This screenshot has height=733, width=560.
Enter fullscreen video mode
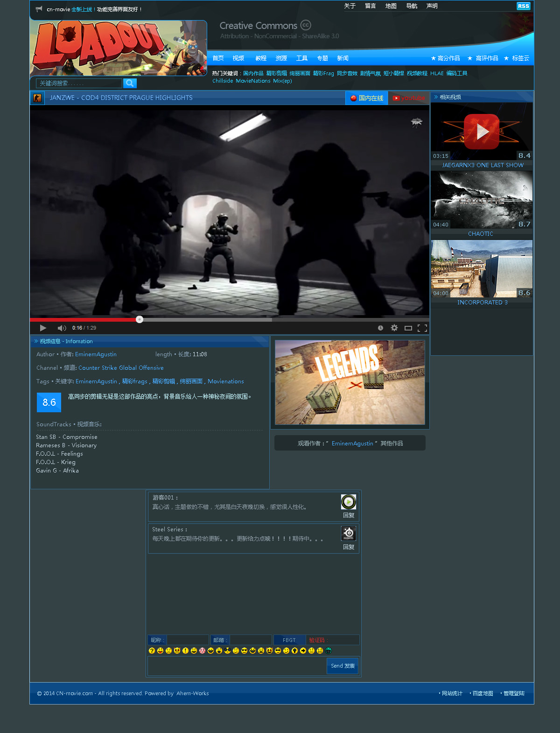click(422, 328)
